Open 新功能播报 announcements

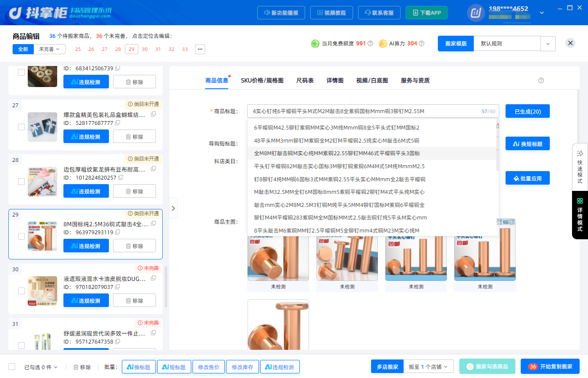(281, 13)
